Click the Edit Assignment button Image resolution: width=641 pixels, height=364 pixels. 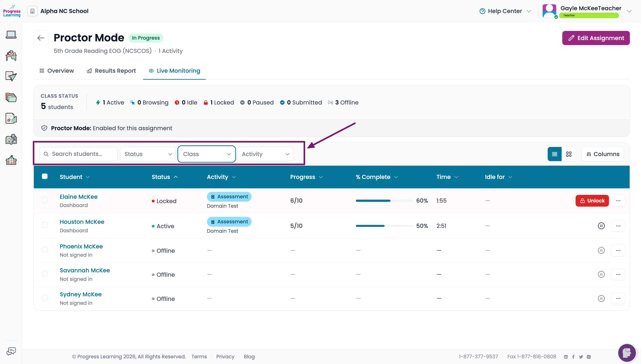coord(596,38)
